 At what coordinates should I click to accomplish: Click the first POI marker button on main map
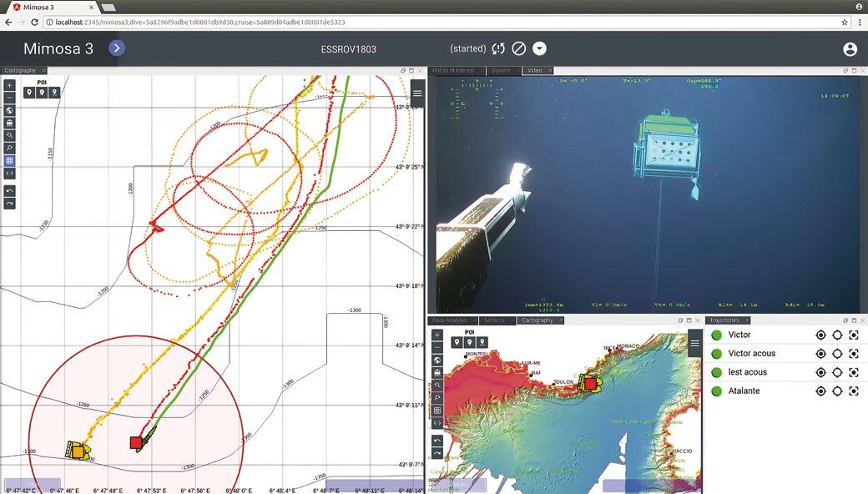(x=29, y=93)
